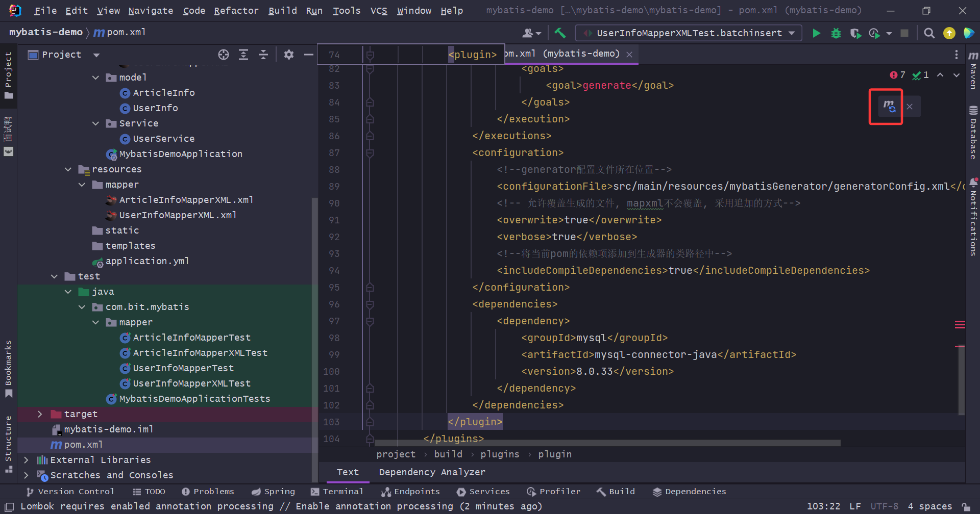Open Search Everywhere magnifier icon

click(929, 33)
